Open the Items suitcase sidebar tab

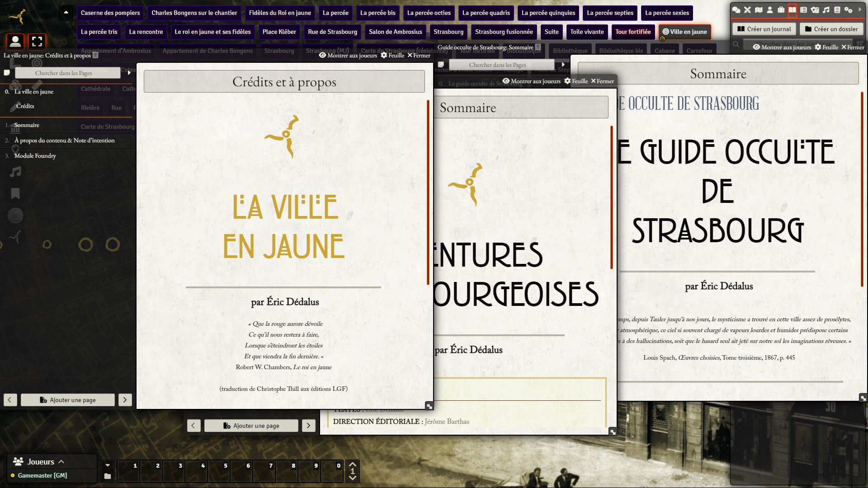tap(781, 10)
